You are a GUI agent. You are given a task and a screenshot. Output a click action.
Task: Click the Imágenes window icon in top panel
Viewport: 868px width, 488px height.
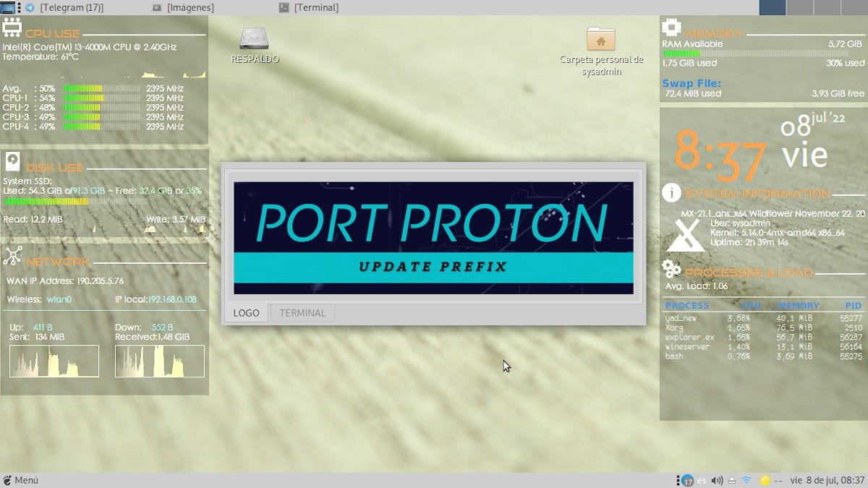click(157, 8)
